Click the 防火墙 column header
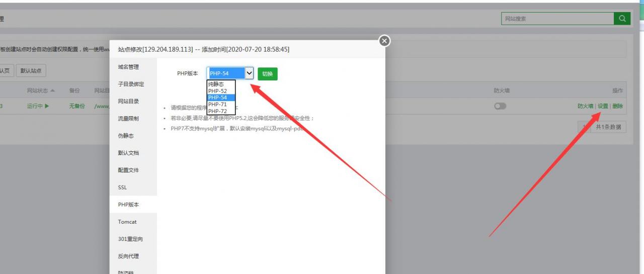The height and width of the screenshot is (274, 644). point(502,90)
